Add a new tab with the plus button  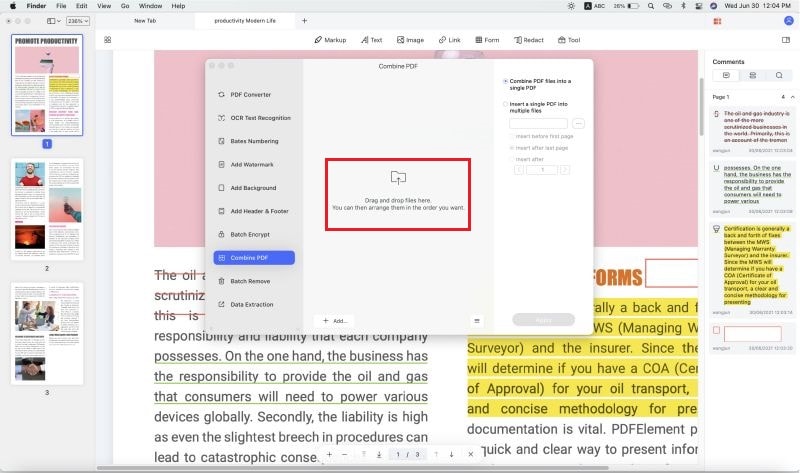tap(305, 21)
